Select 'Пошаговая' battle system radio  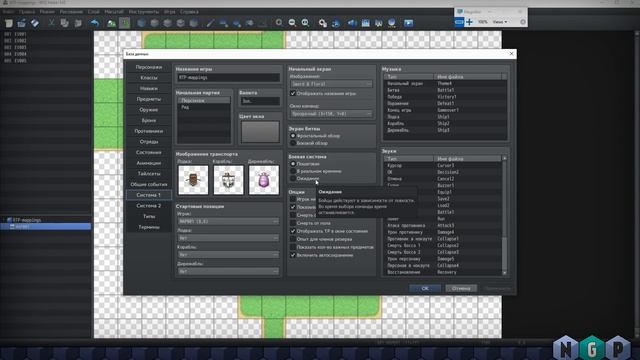point(293,164)
